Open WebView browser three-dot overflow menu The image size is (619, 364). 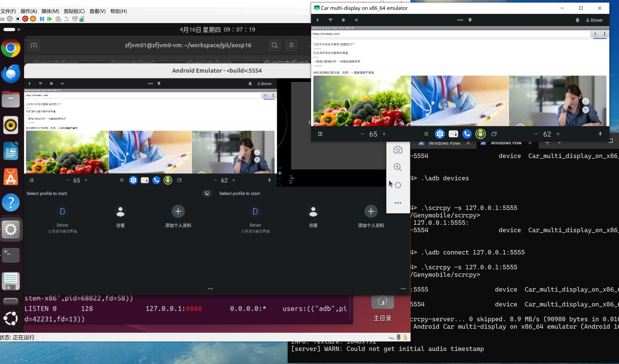604,34
